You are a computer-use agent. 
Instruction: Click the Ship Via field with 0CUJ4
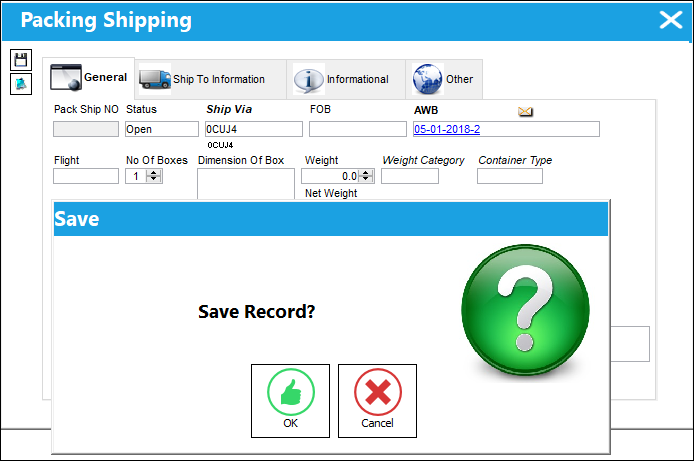tap(254, 129)
